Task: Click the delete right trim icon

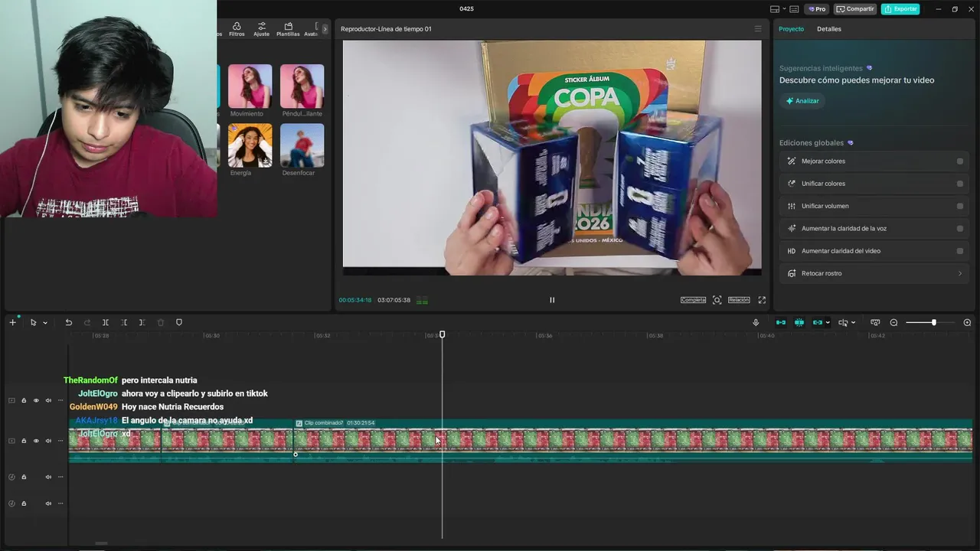Action: (142, 322)
